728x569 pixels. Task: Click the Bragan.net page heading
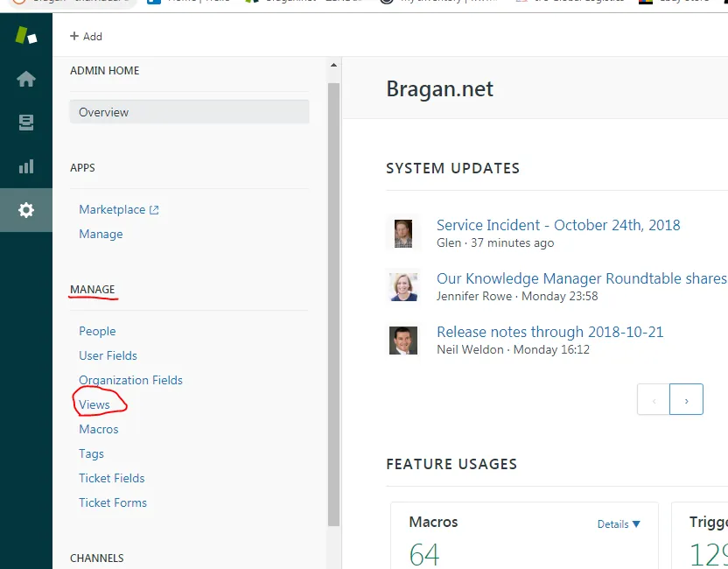click(439, 88)
